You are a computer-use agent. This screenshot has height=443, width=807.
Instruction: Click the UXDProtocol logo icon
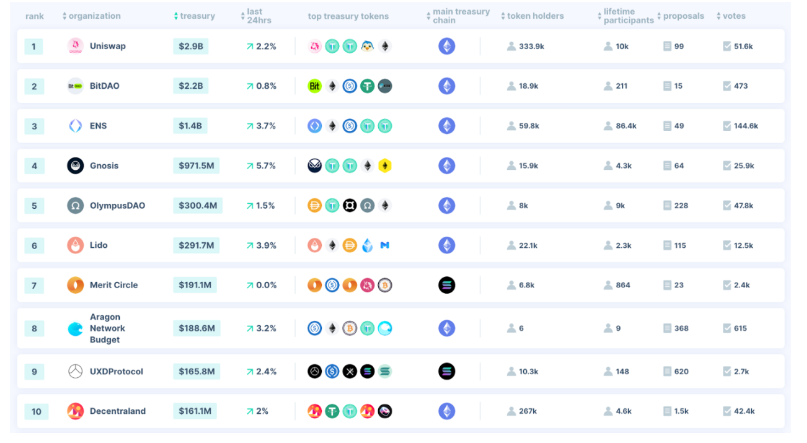click(75, 371)
